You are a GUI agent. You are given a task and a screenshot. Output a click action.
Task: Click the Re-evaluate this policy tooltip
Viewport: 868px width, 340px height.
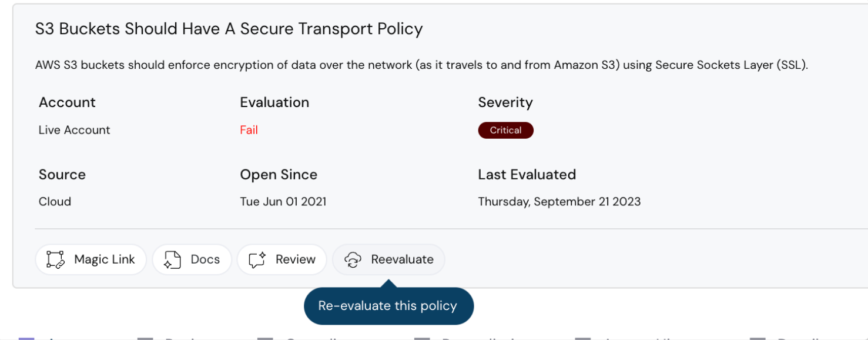pyautogui.click(x=388, y=306)
